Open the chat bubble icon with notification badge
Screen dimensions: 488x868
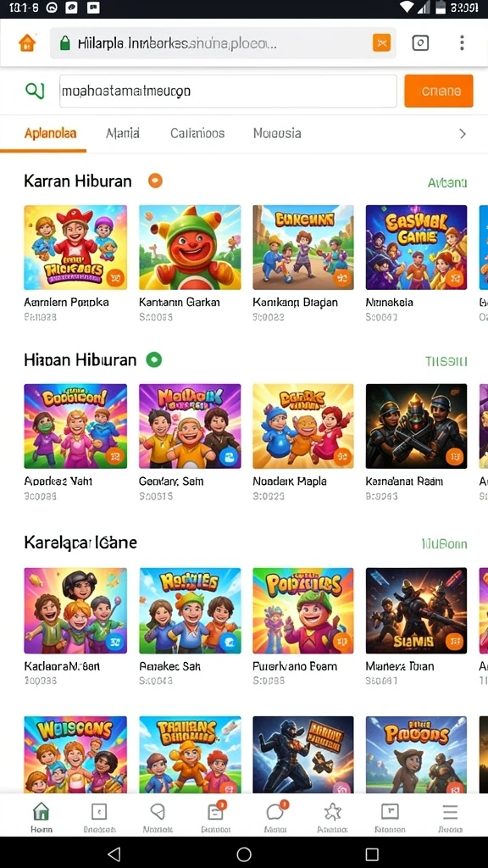275,817
